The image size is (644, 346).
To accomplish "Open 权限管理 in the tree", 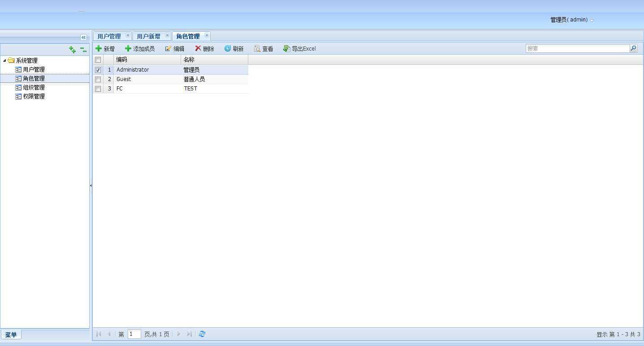I will [34, 96].
